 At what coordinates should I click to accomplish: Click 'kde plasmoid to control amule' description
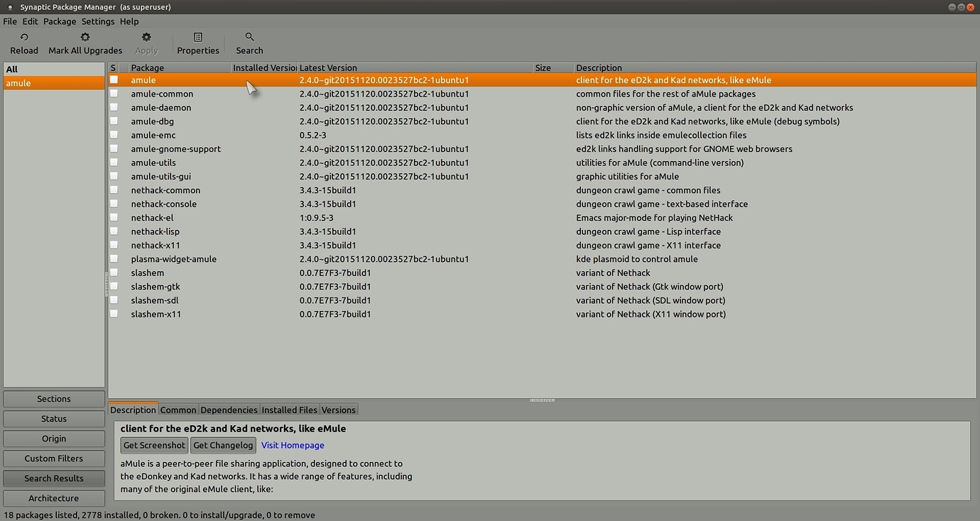[x=637, y=259]
